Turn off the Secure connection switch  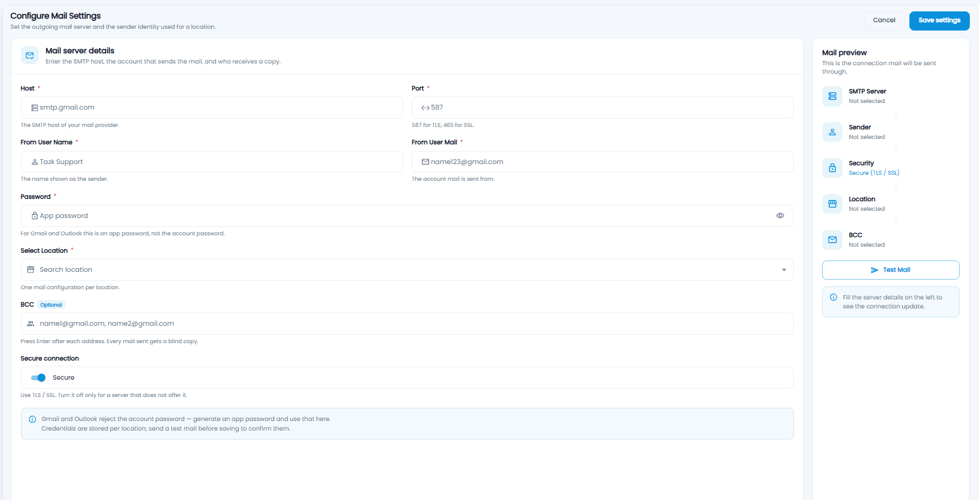click(x=38, y=378)
